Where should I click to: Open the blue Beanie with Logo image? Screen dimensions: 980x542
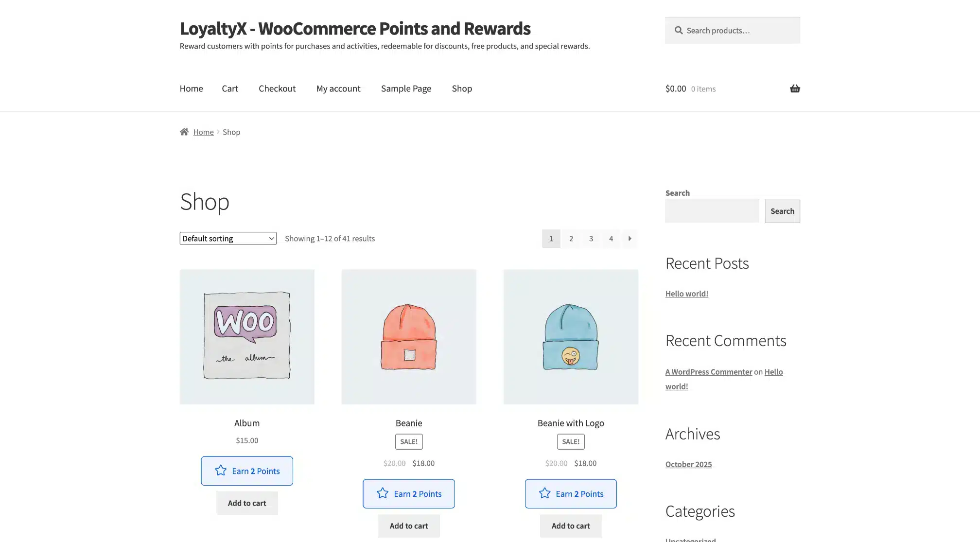pyautogui.click(x=571, y=336)
